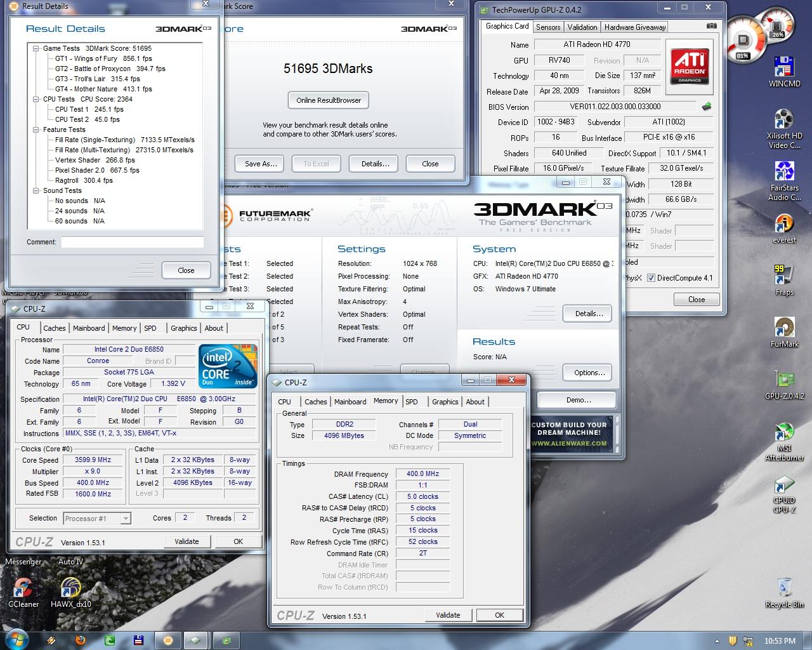
Task: Open Firefox from the taskbar
Action: [x=80, y=640]
